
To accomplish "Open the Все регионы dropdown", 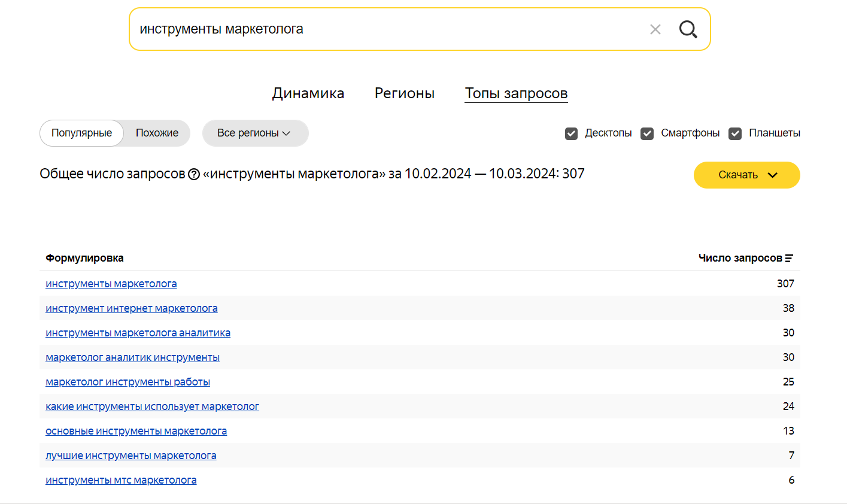I will (x=254, y=133).
